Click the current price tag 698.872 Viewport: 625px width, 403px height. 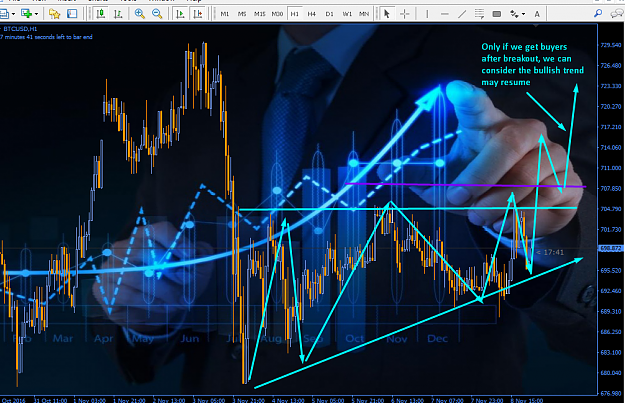[x=611, y=248]
